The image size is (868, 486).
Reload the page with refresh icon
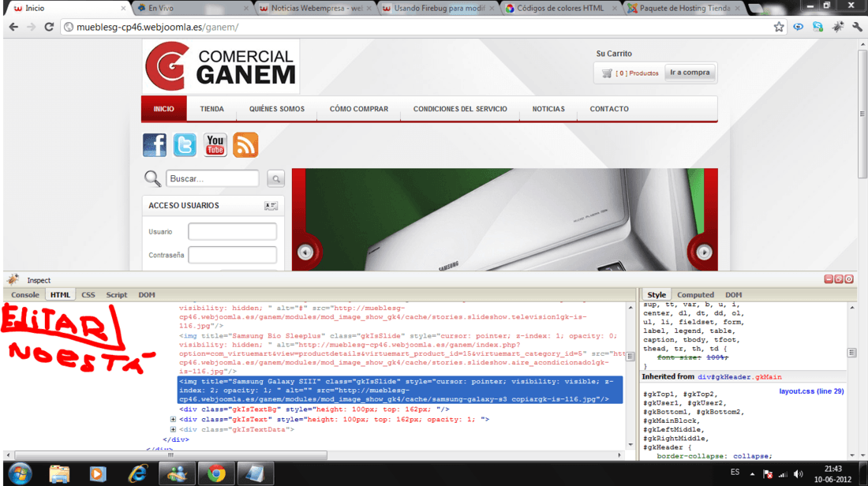49,27
